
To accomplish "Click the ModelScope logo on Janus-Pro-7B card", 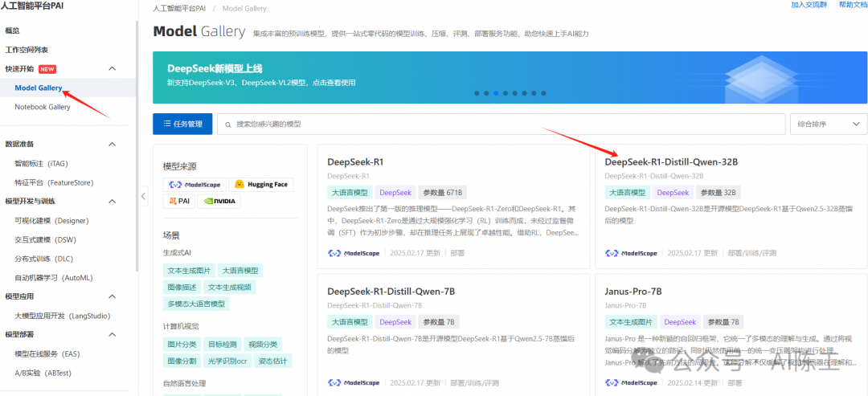I will click(x=631, y=382).
